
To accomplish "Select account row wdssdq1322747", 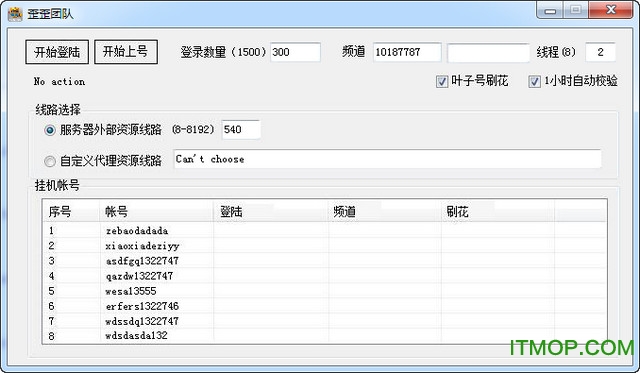I will [324, 321].
